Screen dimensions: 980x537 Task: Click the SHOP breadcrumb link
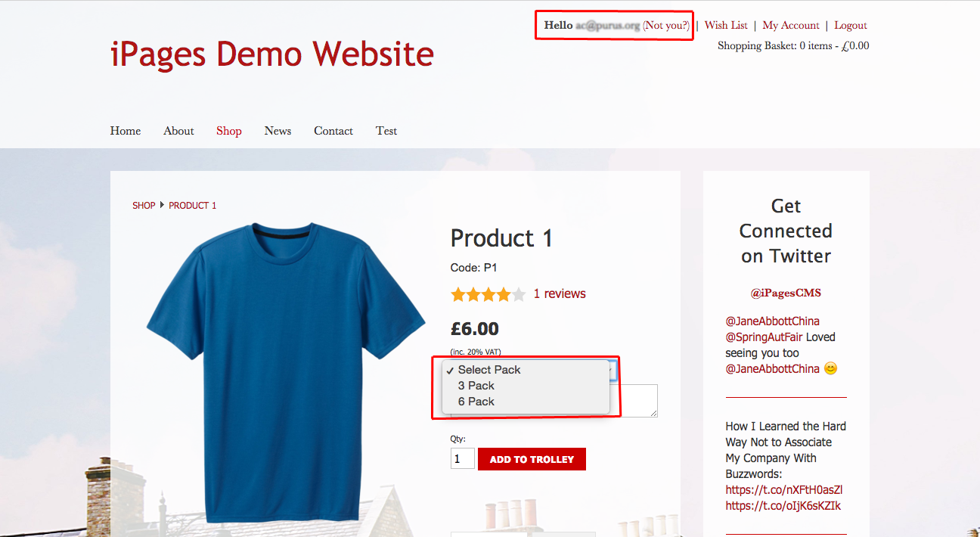tap(144, 206)
